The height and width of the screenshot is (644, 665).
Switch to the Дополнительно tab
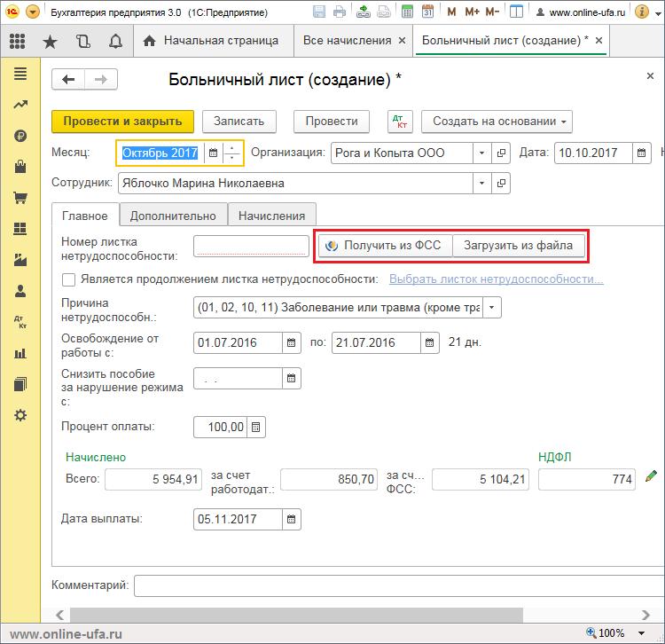click(173, 216)
